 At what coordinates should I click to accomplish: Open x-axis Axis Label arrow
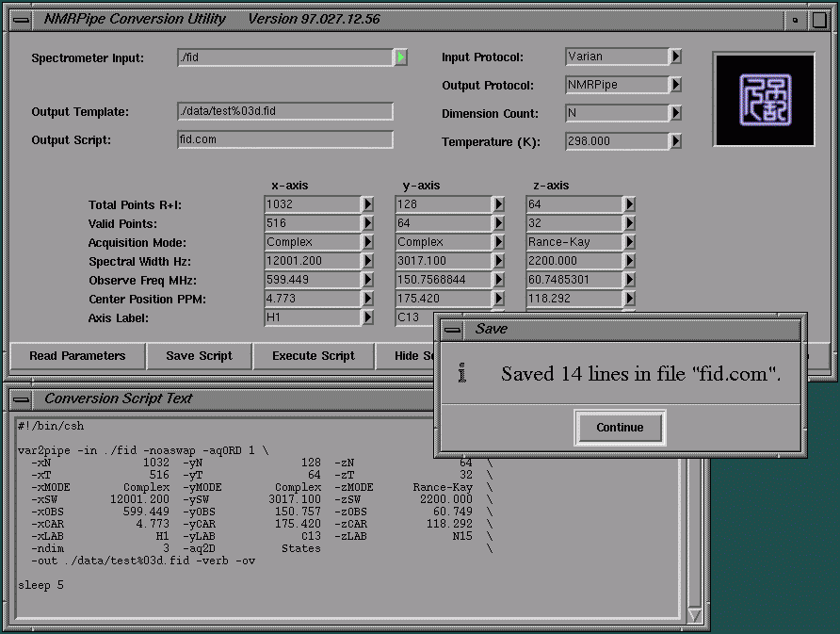[368, 317]
